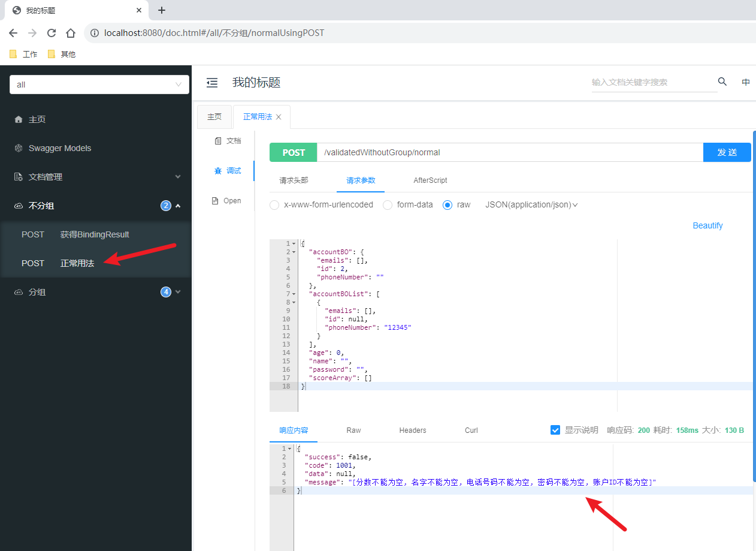The width and height of the screenshot is (756, 551).
Task: Collapse sidebar using the menu fold icon
Action: (212, 83)
